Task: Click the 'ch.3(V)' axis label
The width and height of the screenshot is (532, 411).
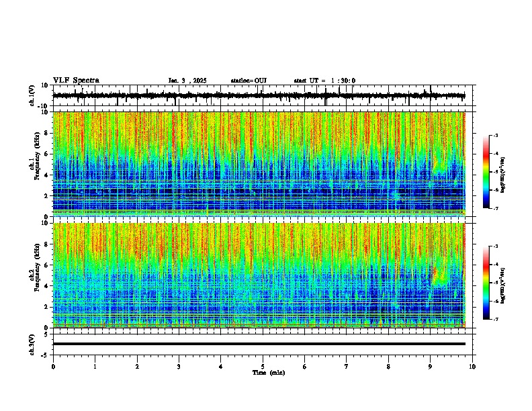Action: point(32,345)
